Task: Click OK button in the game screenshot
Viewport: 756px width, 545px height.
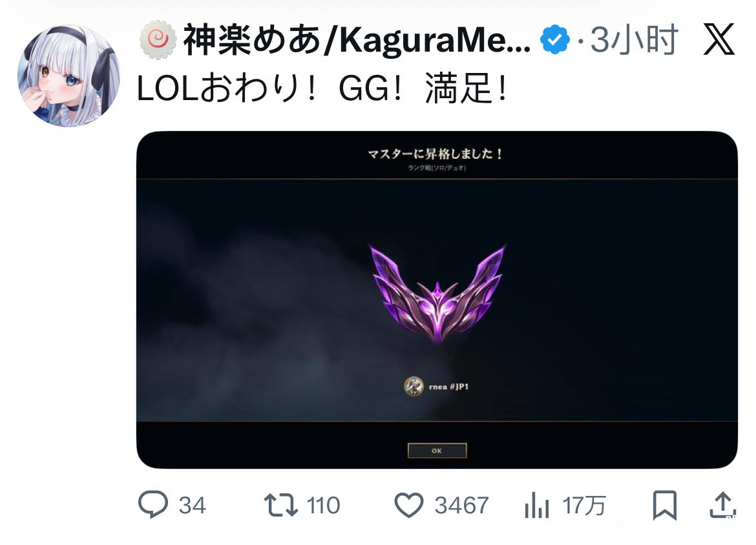Action: pyautogui.click(x=437, y=451)
